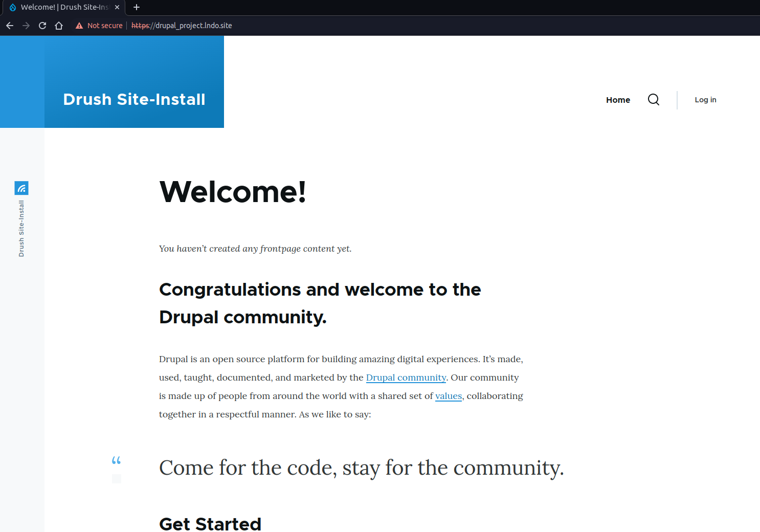760x532 pixels.
Task: Click the browser back arrow
Action: coord(10,26)
